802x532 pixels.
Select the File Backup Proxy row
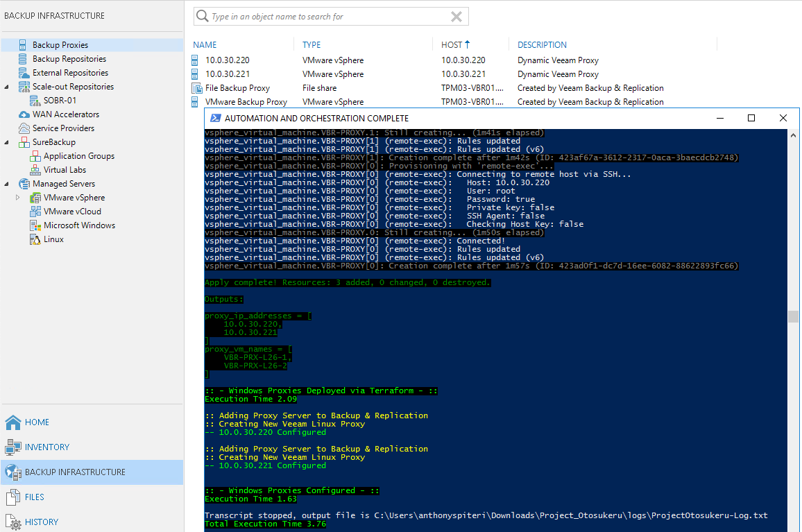pyautogui.click(x=237, y=88)
